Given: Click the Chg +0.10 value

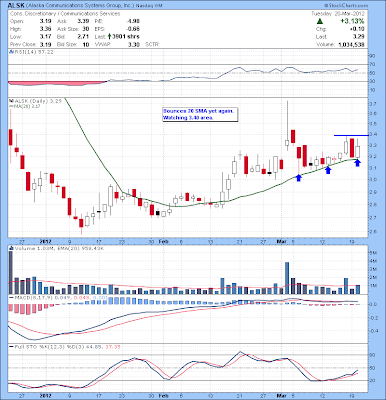Looking at the screenshot, I should click(x=358, y=29).
